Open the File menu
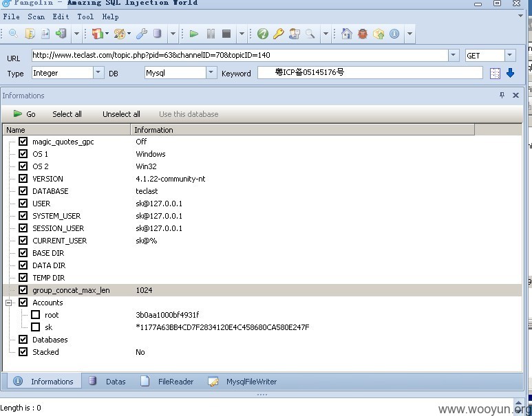532x416 pixels. point(11,17)
